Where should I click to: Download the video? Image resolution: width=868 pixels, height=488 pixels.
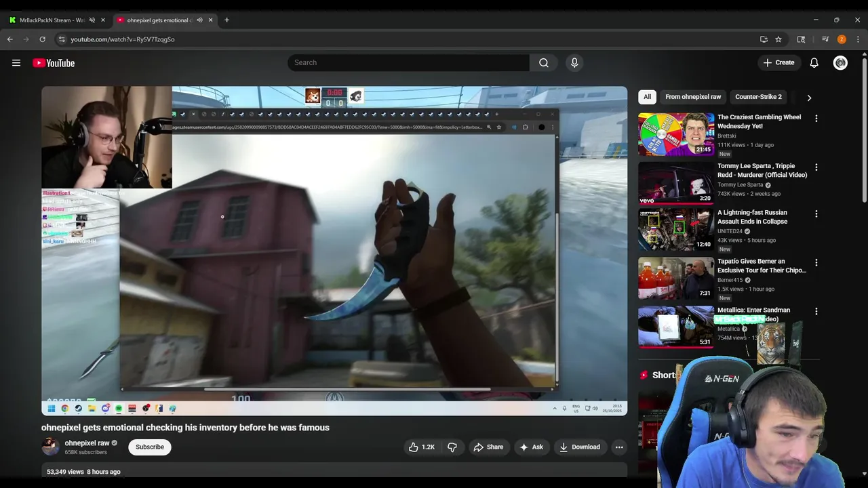[579, 447]
